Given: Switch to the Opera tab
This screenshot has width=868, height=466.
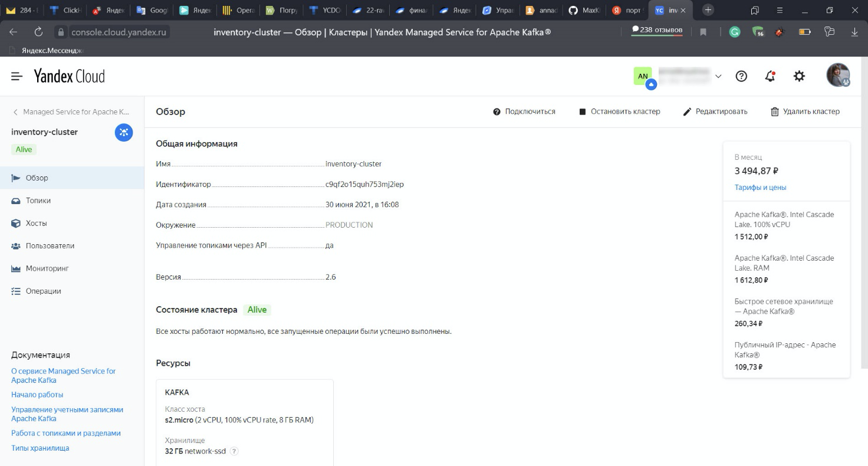Looking at the screenshot, I should [238, 10].
